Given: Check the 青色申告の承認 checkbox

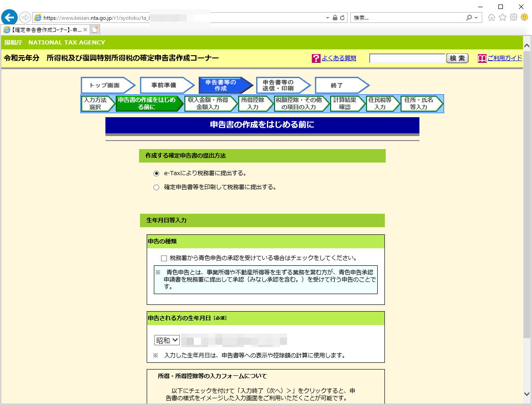Looking at the screenshot, I should 164,258.
